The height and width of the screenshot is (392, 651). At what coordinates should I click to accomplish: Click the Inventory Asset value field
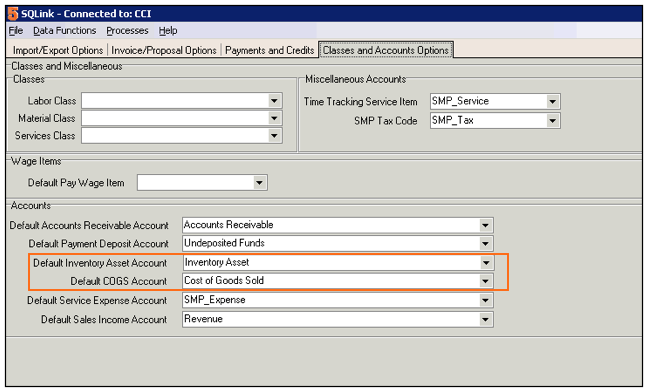point(338,263)
